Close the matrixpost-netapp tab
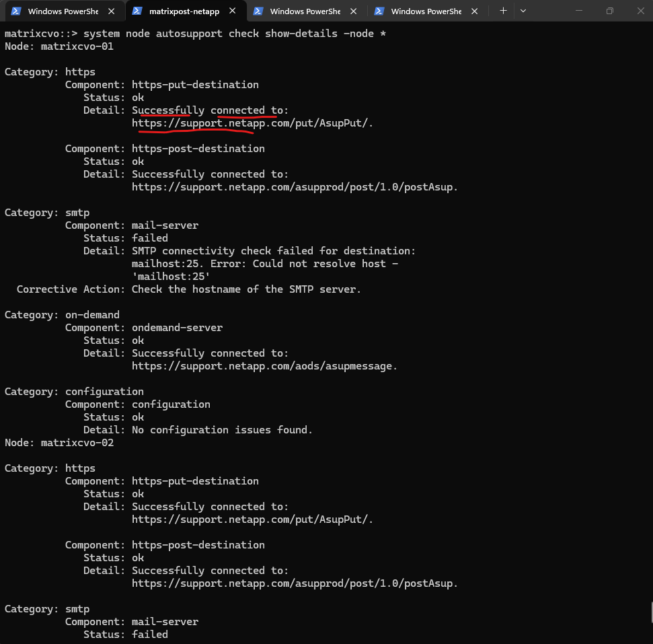Viewport: 653px width, 644px height. click(233, 11)
